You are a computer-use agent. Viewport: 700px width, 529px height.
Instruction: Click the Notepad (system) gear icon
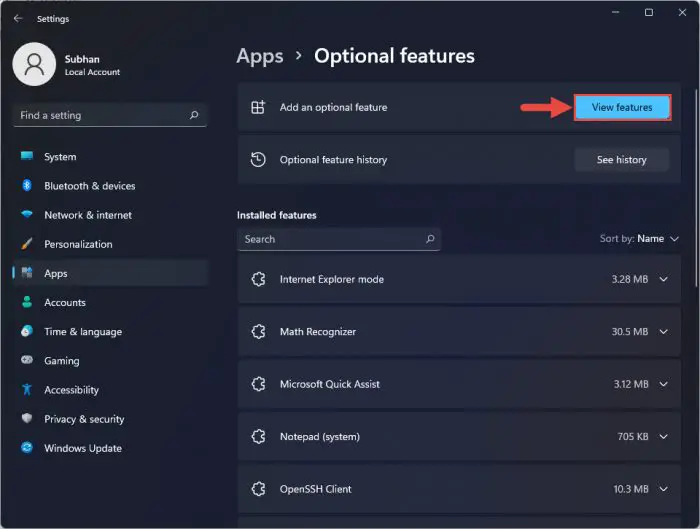pyautogui.click(x=258, y=436)
